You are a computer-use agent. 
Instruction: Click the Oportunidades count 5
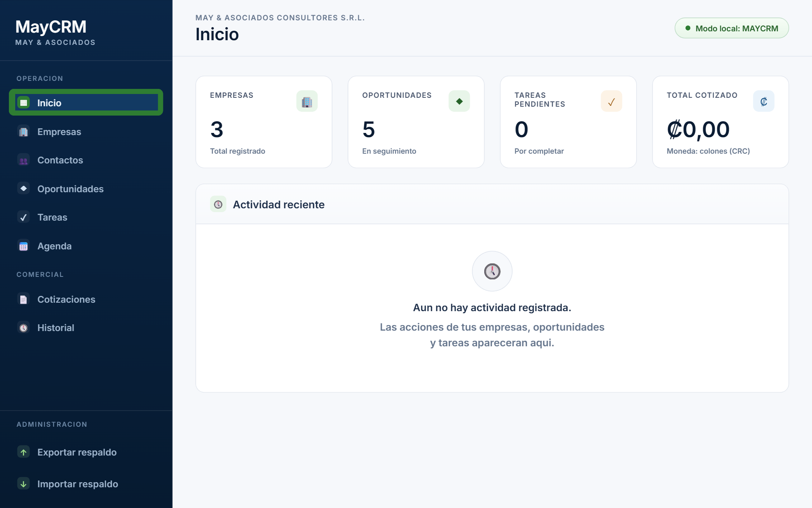coord(369,130)
